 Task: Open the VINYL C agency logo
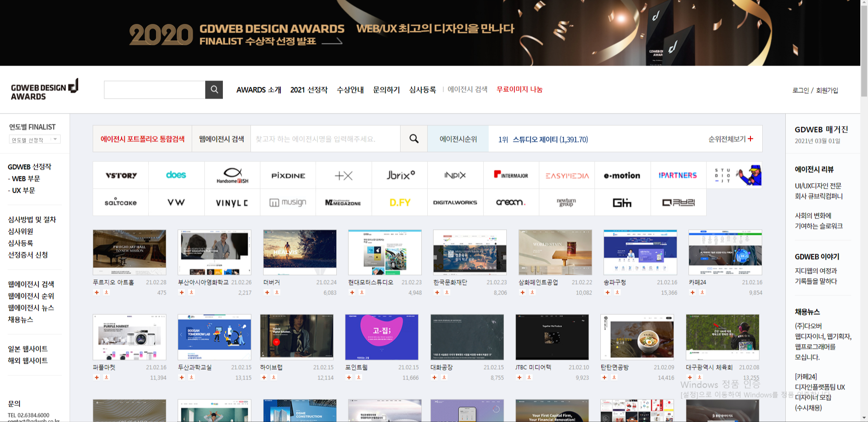pyautogui.click(x=232, y=202)
